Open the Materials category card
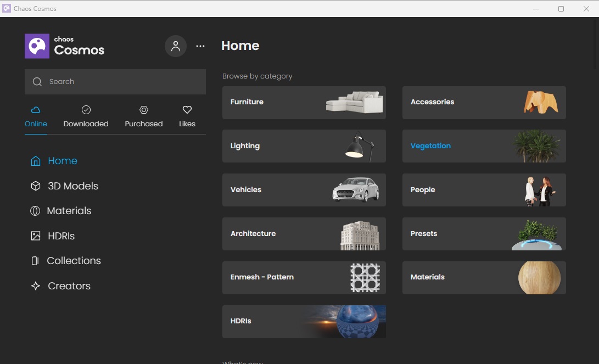The width and height of the screenshot is (599, 364). pyautogui.click(x=484, y=278)
